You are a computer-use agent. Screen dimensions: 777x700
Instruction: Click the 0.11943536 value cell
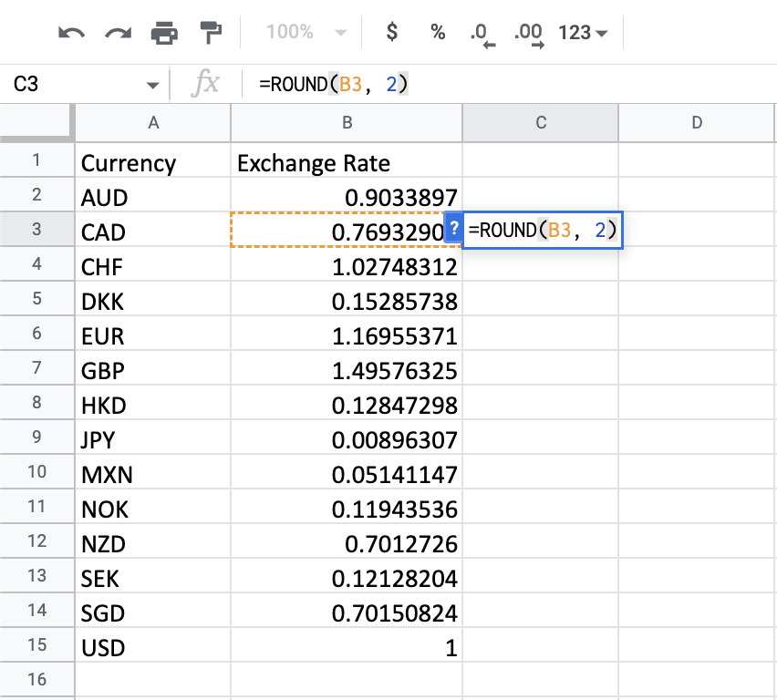[347, 507]
